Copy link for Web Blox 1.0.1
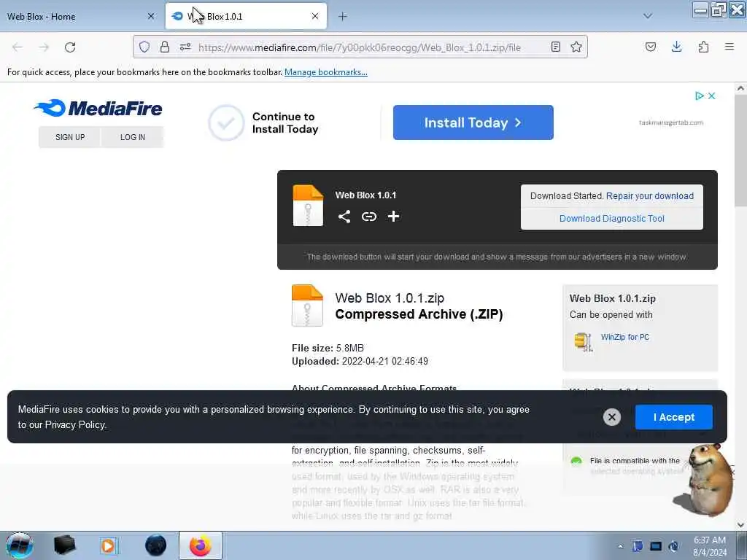The image size is (747, 560). [x=368, y=217]
